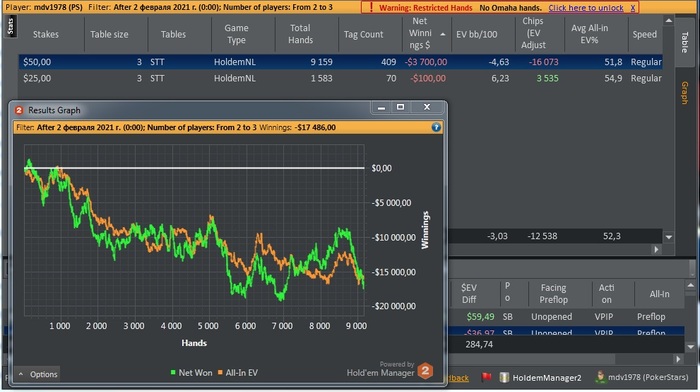The width and height of the screenshot is (700, 392).
Task: Sort by Tag Count column header
Action: [x=363, y=34]
